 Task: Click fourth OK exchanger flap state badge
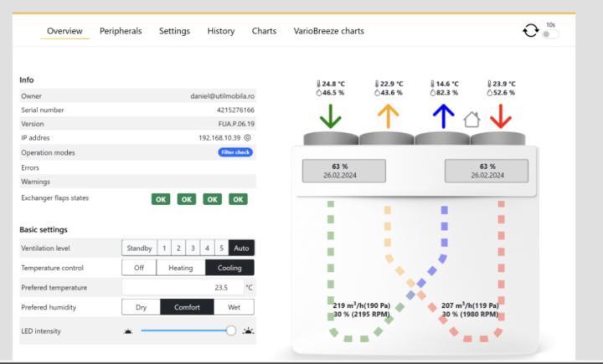pos(238,199)
